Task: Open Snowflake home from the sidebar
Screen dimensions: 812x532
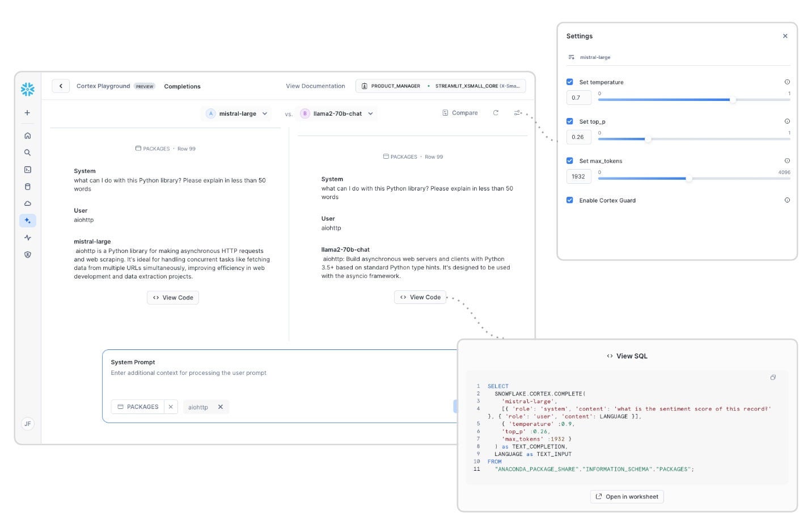Action: point(27,135)
